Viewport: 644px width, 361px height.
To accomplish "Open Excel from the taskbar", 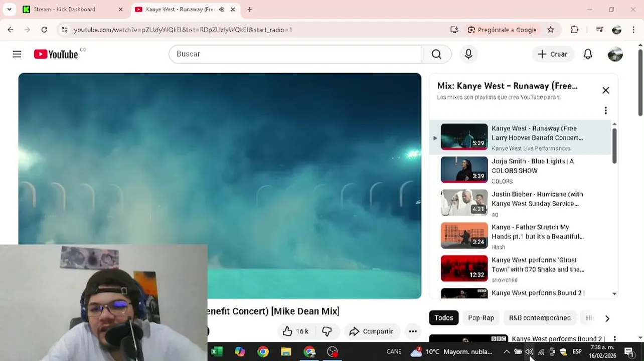I will coord(217,351).
